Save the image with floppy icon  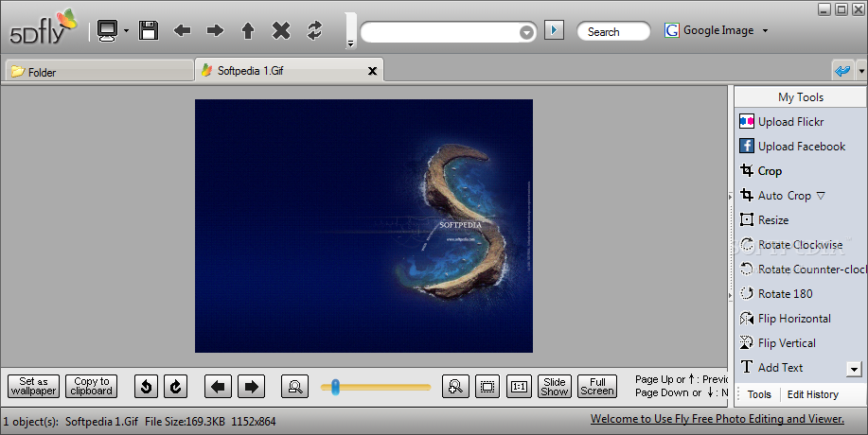click(149, 30)
